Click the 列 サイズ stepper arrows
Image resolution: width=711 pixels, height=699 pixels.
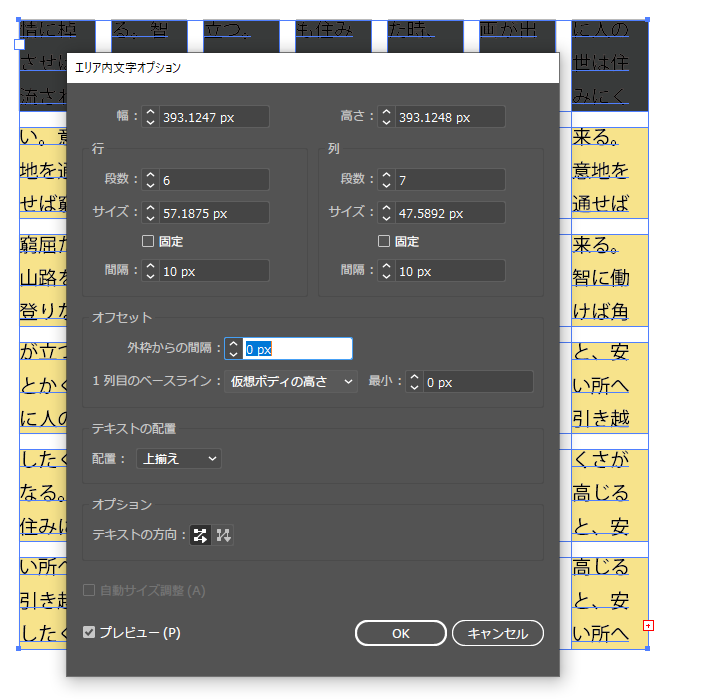pyautogui.click(x=386, y=213)
